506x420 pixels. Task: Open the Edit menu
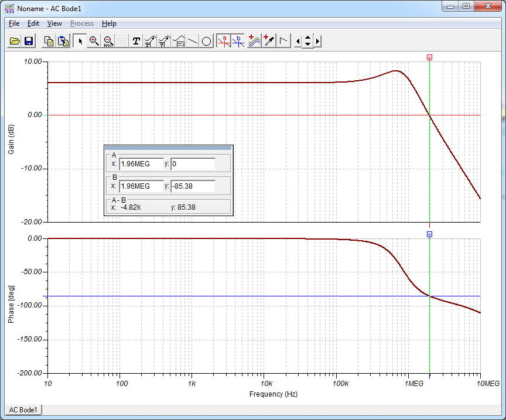tap(33, 23)
